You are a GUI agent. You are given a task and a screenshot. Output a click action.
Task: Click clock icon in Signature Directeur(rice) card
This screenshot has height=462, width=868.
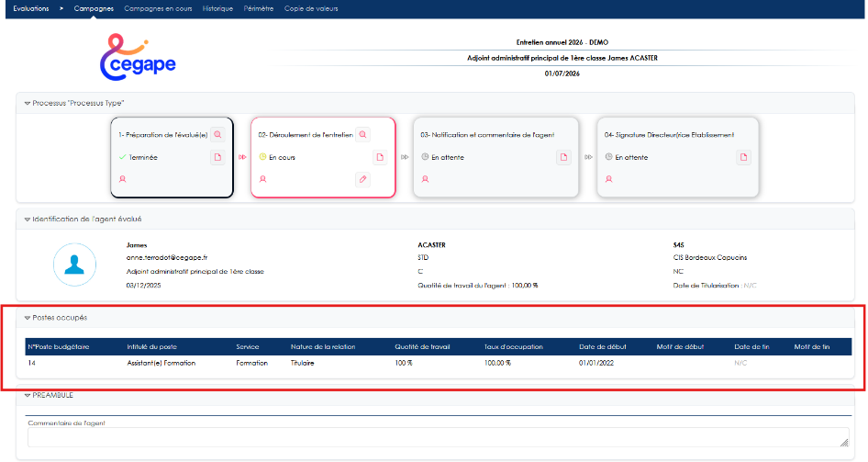tap(609, 157)
